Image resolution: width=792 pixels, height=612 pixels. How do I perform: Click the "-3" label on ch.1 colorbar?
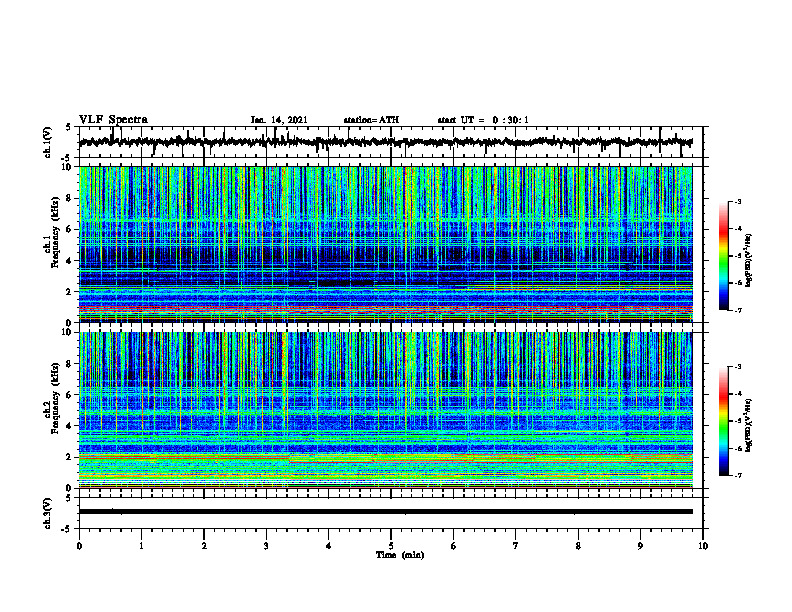click(x=738, y=201)
